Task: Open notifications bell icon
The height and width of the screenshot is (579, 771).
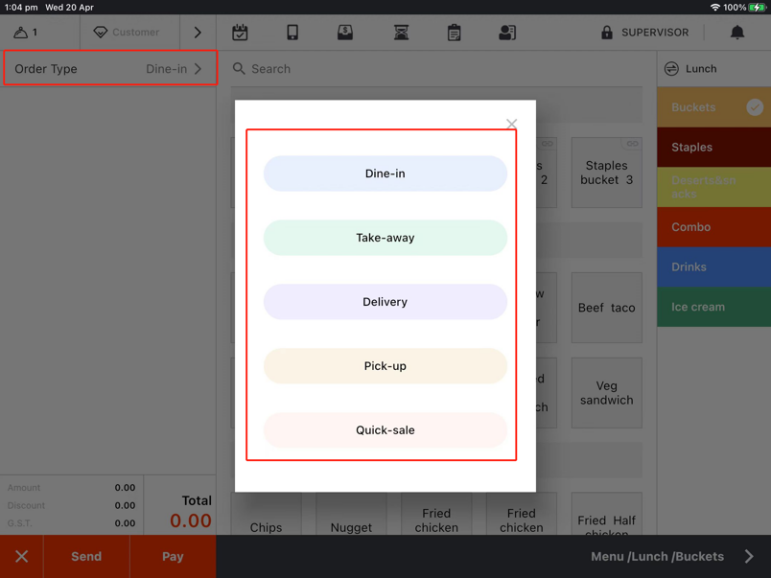Action: click(x=737, y=33)
